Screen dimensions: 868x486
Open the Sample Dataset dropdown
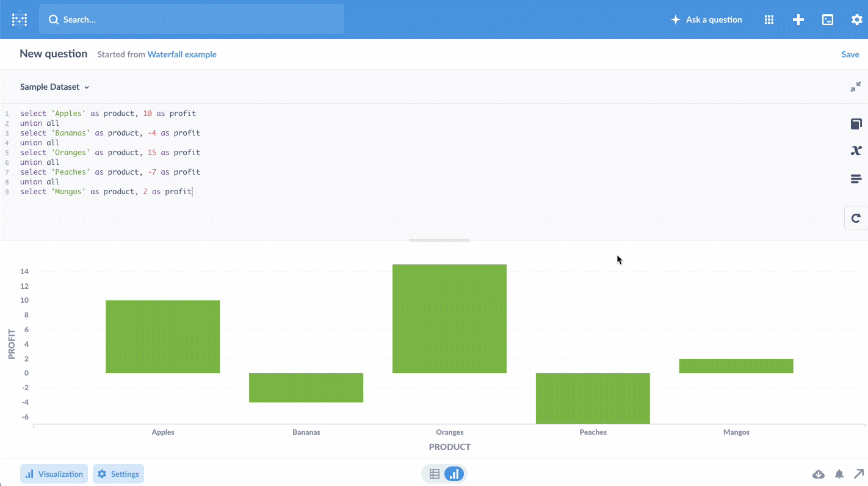[55, 87]
